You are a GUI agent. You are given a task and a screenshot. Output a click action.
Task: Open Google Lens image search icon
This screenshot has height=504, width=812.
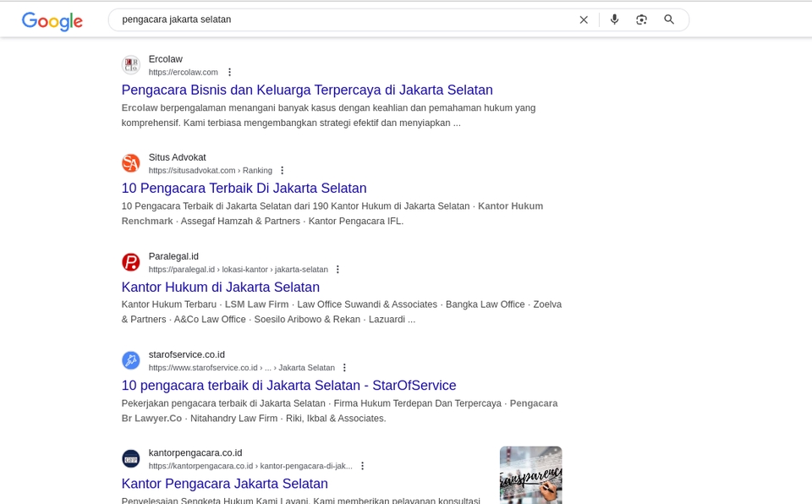pyautogui.click(x=642, y=19)
